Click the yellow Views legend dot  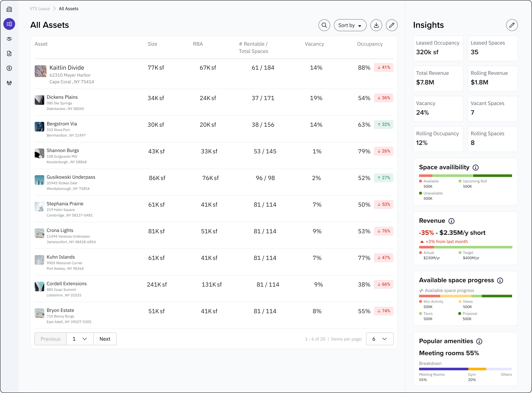[460, 301]
